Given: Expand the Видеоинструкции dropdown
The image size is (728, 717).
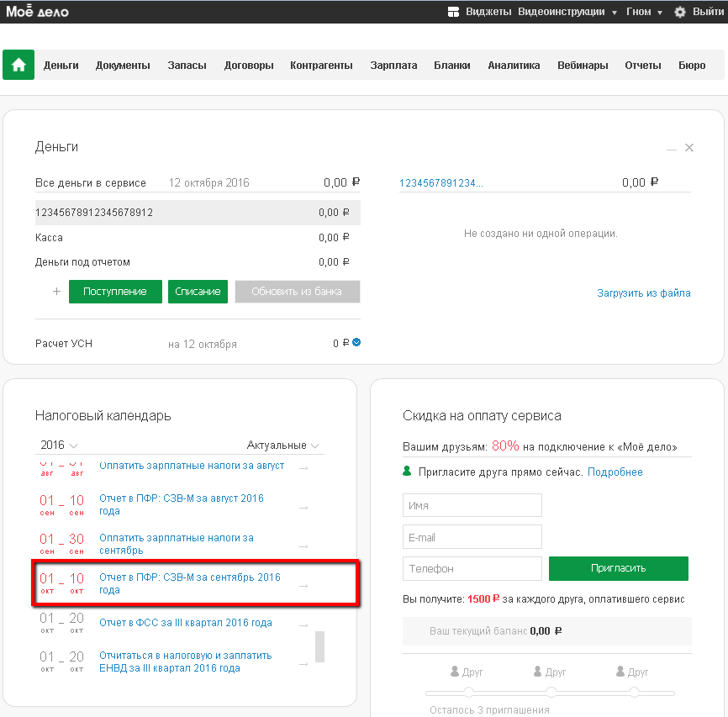Looking at the screenshot, I should 567,12.
